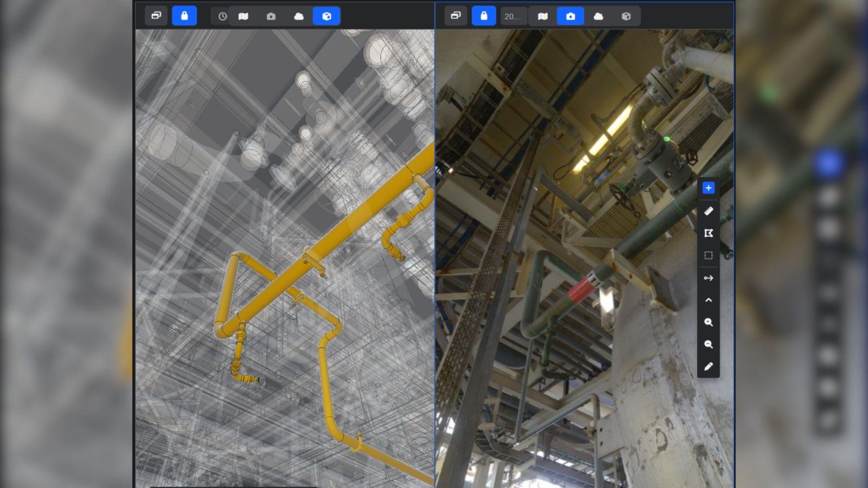
Task: Toggle the blue lock in the right pane
Action: pos(484,16)
